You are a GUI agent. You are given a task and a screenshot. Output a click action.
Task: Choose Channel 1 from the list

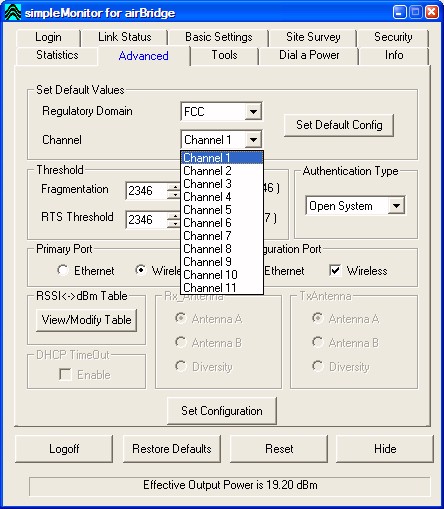coord(222,158)
